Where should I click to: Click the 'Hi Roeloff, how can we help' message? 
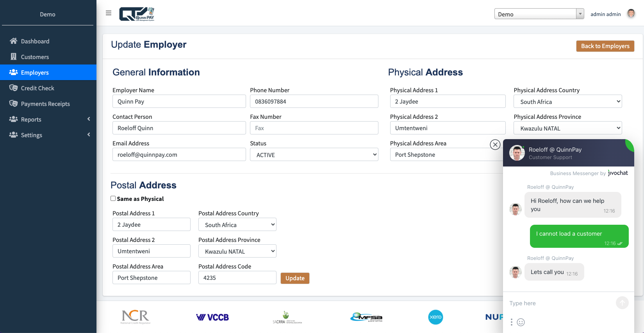(x=573, y=205)
